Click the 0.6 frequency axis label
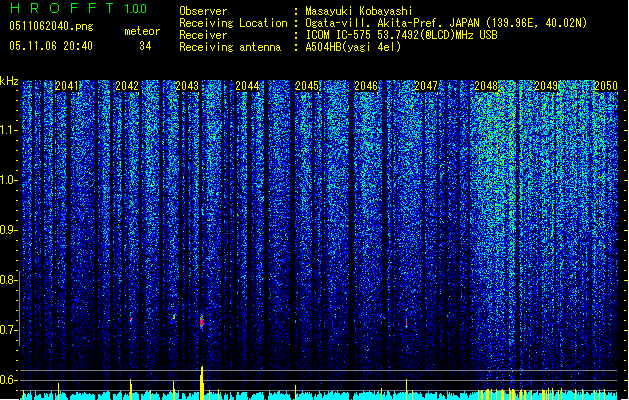The width and height of the screenshot is (629, 400). [9, 380]
